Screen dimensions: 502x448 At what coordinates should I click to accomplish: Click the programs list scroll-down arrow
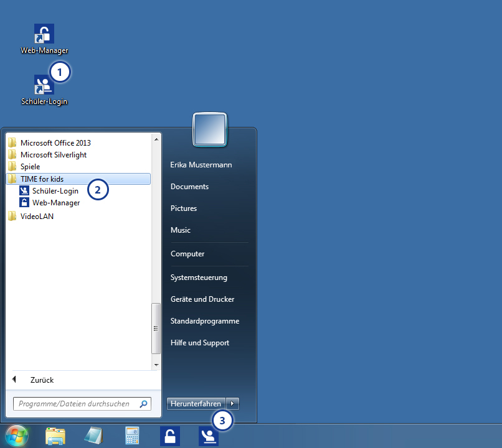[156, 365]
